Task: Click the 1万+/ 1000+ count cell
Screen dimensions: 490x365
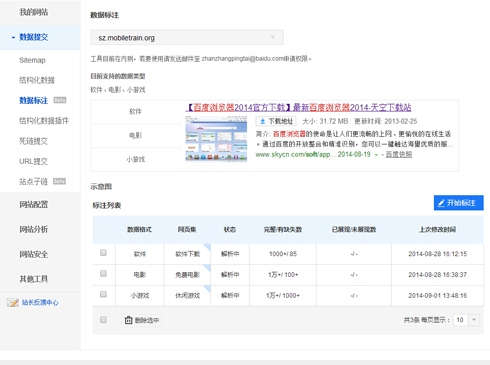Action: coord(283,295)
